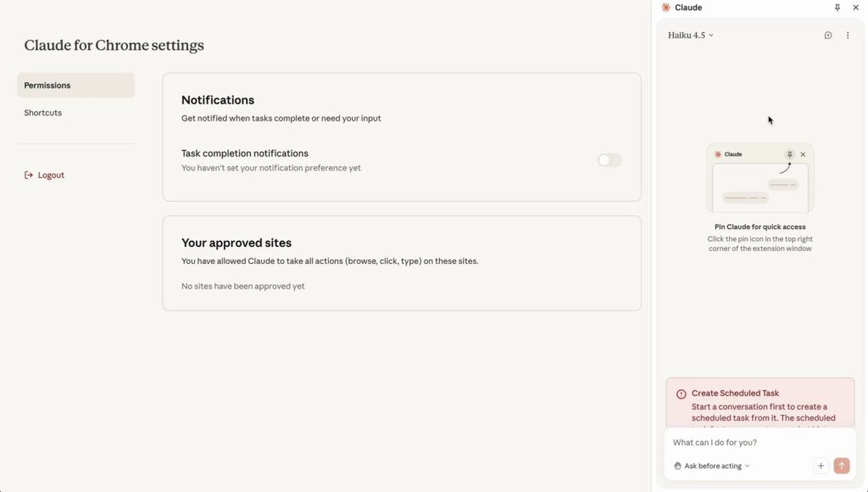Close the Claude side panel
The height and width of the screenshot is (492, 868).
pos(855,8)
